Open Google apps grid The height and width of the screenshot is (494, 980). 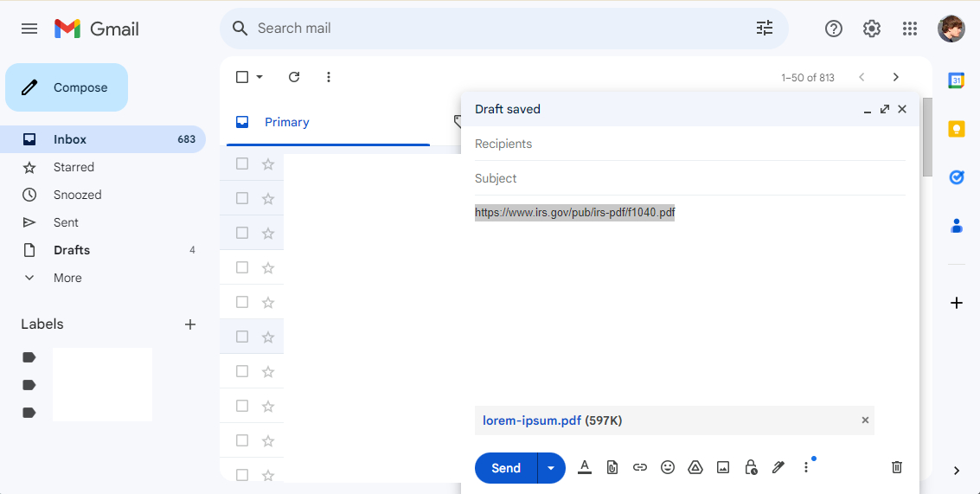tap(910, 29)
